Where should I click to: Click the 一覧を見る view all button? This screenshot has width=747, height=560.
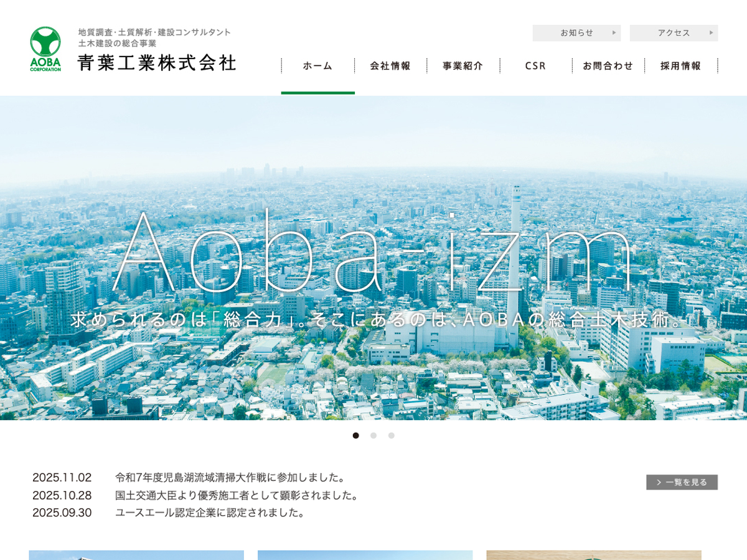pos(682,482)
